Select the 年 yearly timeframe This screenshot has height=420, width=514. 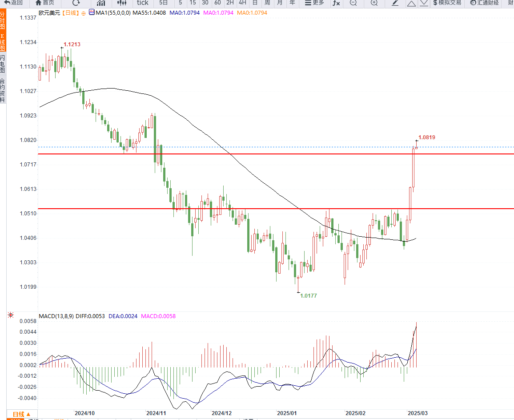pyautogui.click(x=292, y=3)
